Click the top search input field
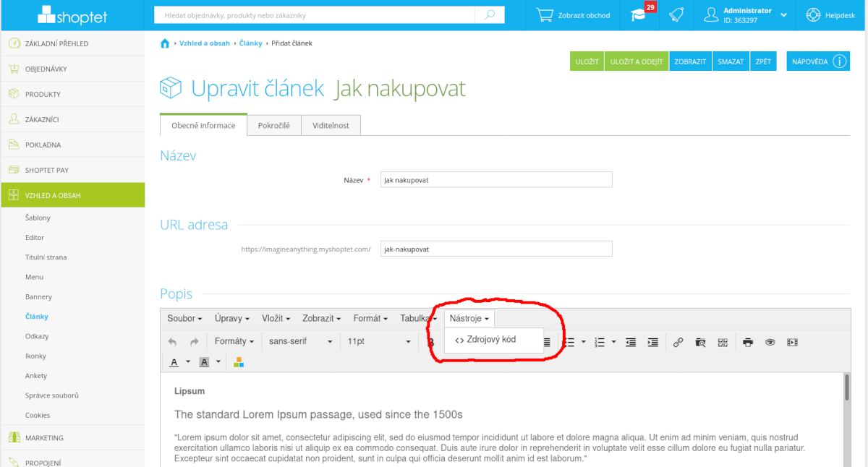The height and width of the screenshot is (467, 868). [315, 14]
